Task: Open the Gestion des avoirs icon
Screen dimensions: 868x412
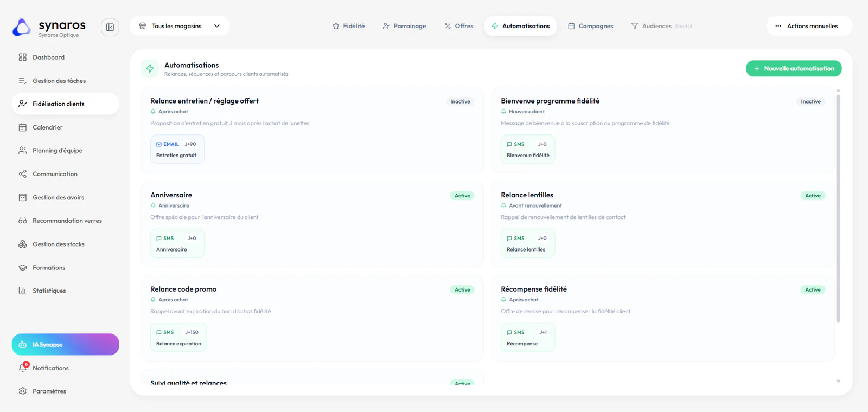Action: (23, 197)
